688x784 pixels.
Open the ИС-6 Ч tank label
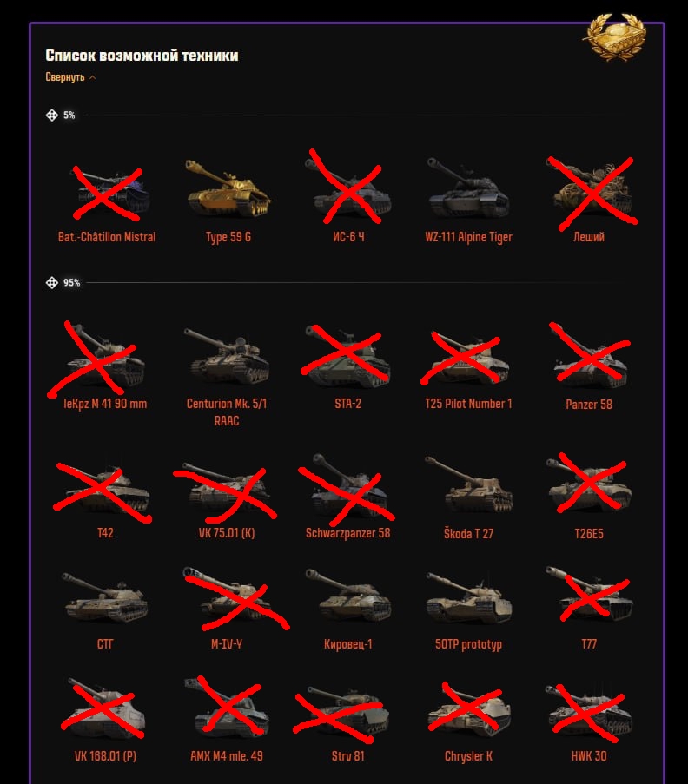348,237
